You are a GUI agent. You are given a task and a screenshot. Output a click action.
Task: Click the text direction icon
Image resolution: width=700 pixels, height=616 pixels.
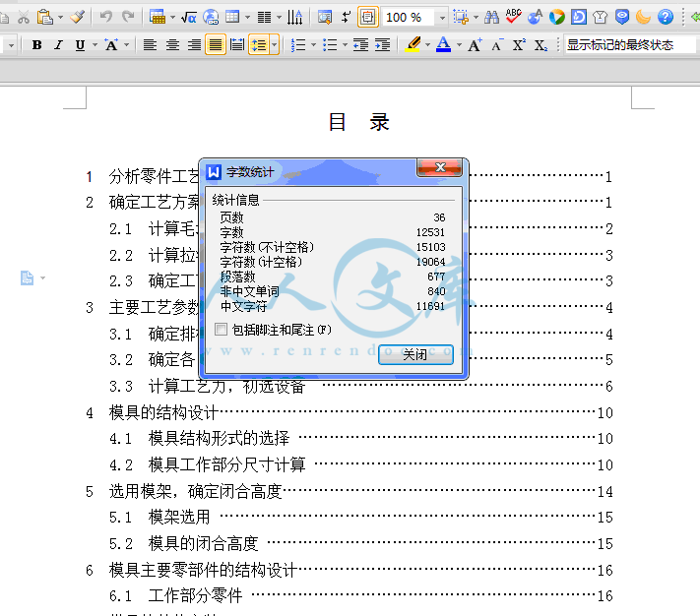pos(294,18)
